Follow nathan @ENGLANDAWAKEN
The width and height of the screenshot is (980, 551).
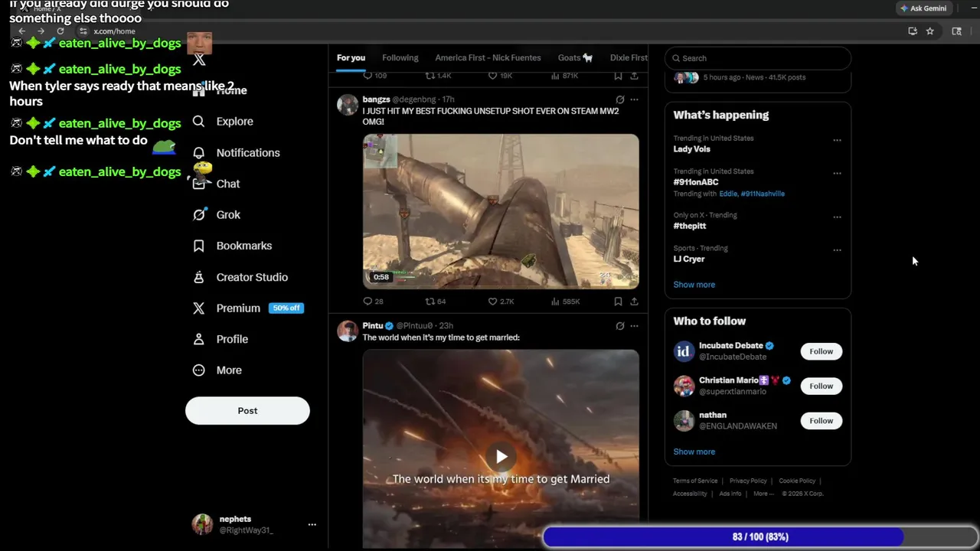pos(821,420)
